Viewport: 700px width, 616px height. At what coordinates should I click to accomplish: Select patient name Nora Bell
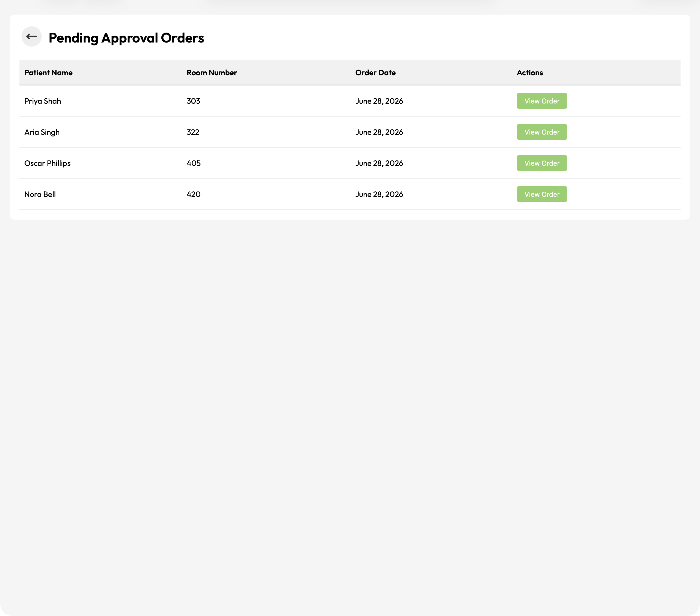40,194
